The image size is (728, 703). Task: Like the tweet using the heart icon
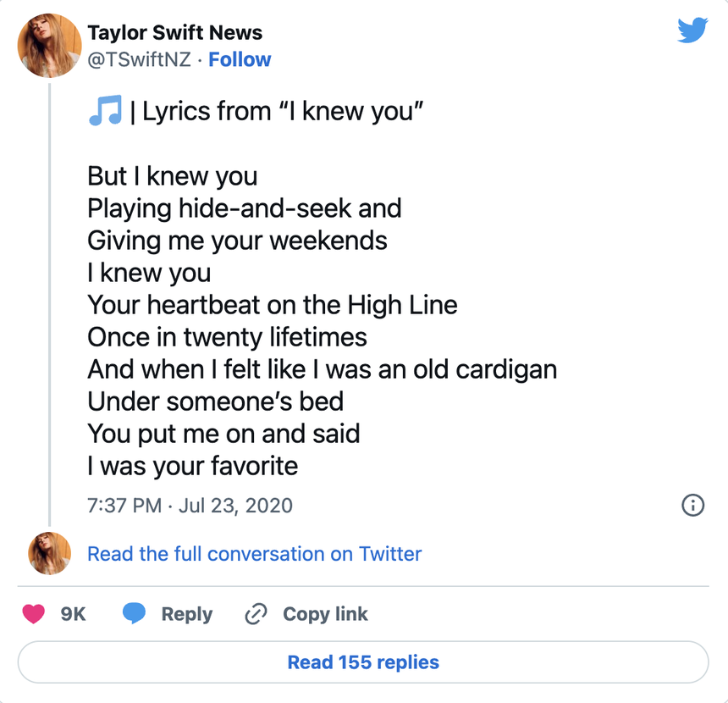click(x=34, y=614)
